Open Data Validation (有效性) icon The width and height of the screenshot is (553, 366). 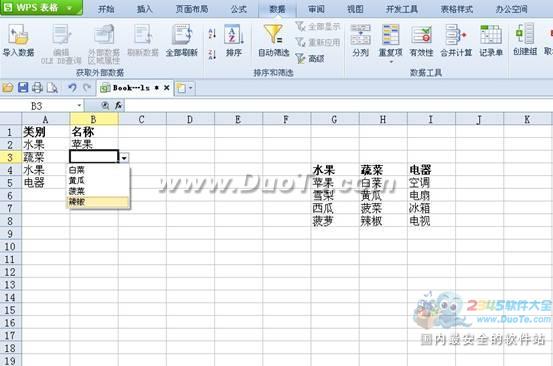(x=421, y=35)
